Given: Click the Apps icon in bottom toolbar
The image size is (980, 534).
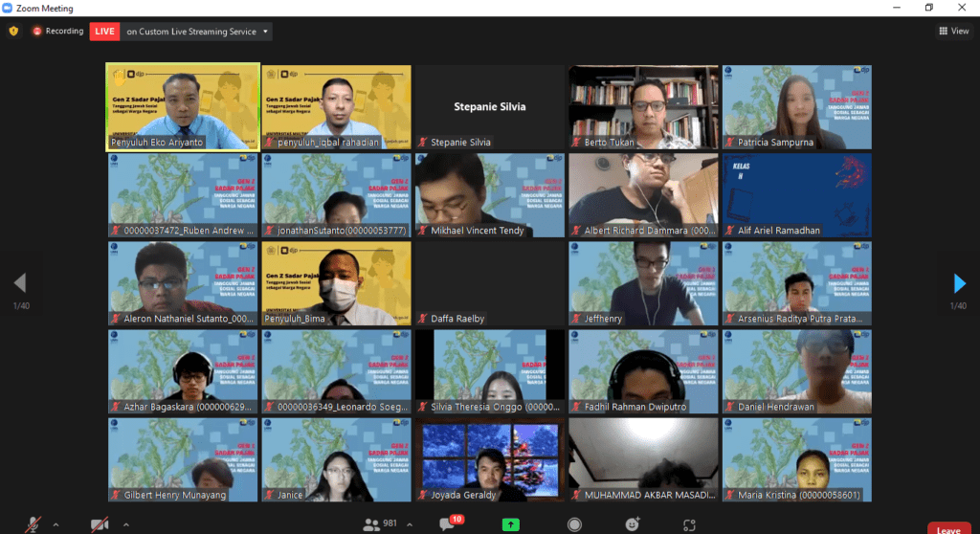Looking at the screenshot, I should (x=689, y=524).
